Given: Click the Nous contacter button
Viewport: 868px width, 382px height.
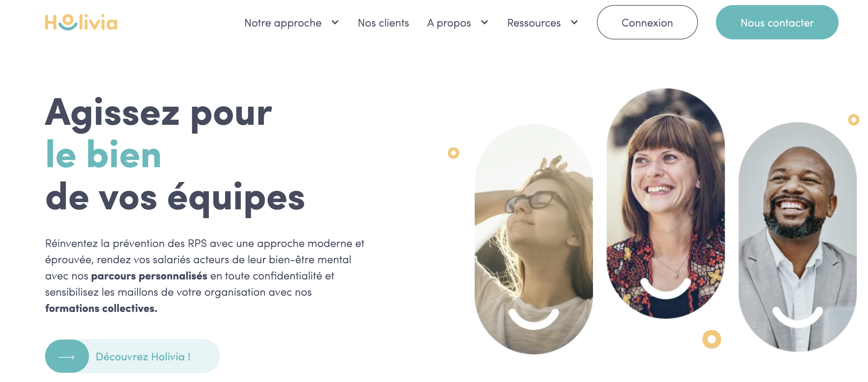Looking at the screenshot, I should 777,22.
